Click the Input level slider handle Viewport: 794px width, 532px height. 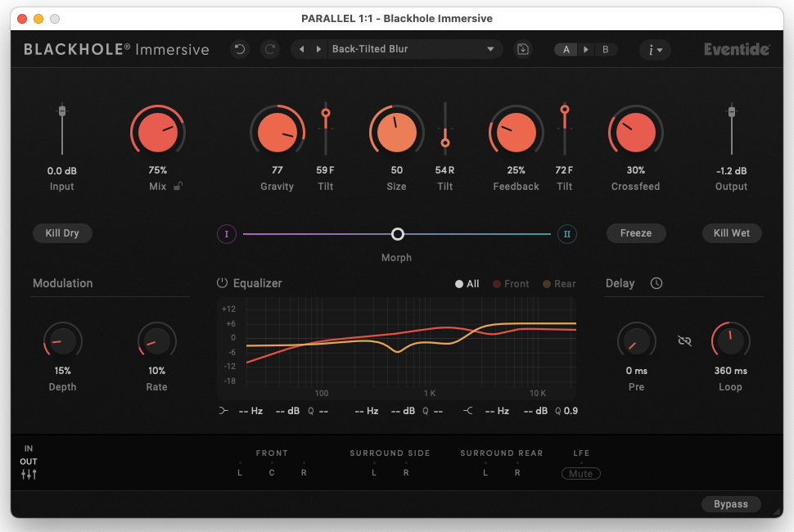pos(62,110)
